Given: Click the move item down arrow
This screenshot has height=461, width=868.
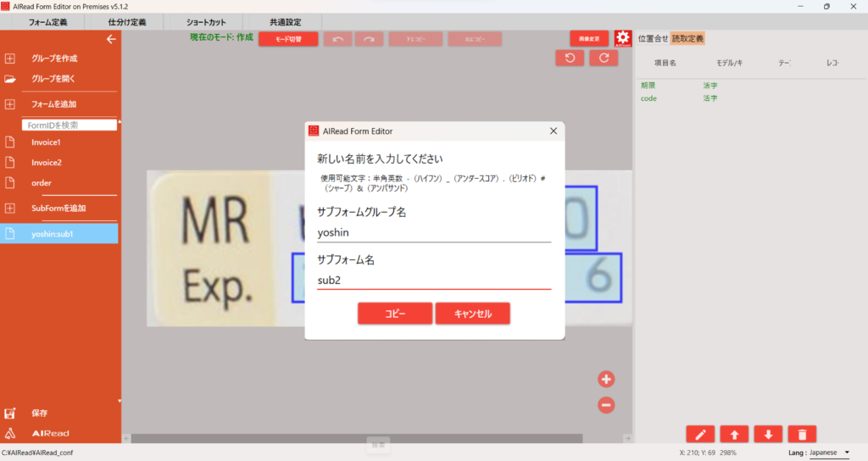Looking at the screenshot, I should click(x=768, y=434).
